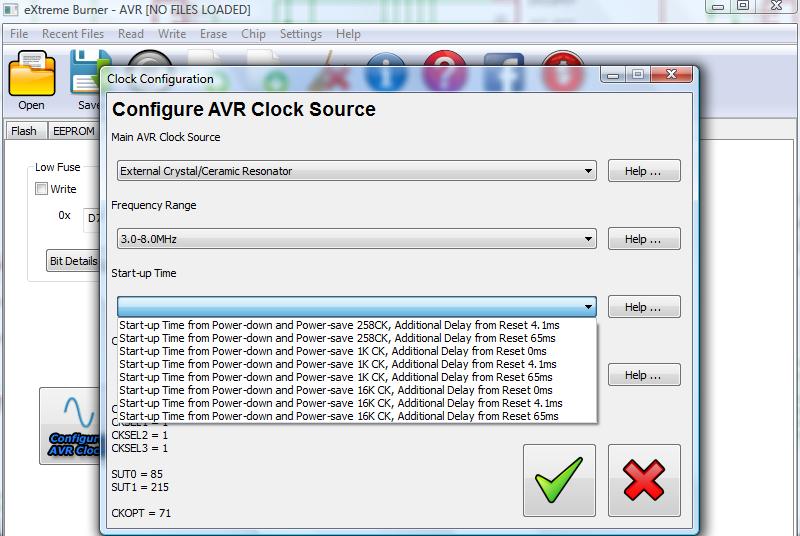Select 258CK with 65ms reset delay option
Image resolution: width=800 pixels, height=536 pixels.
point(357,338)
